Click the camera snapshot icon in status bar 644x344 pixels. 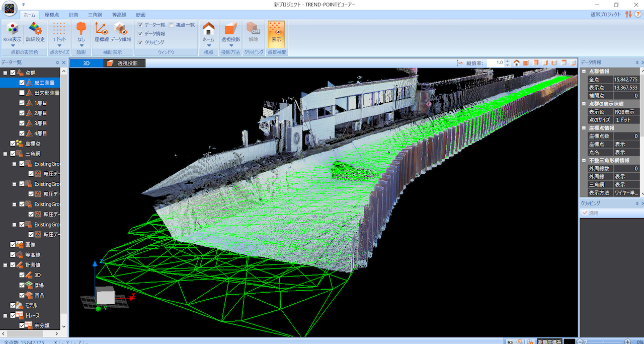click(x=510, y=341)
